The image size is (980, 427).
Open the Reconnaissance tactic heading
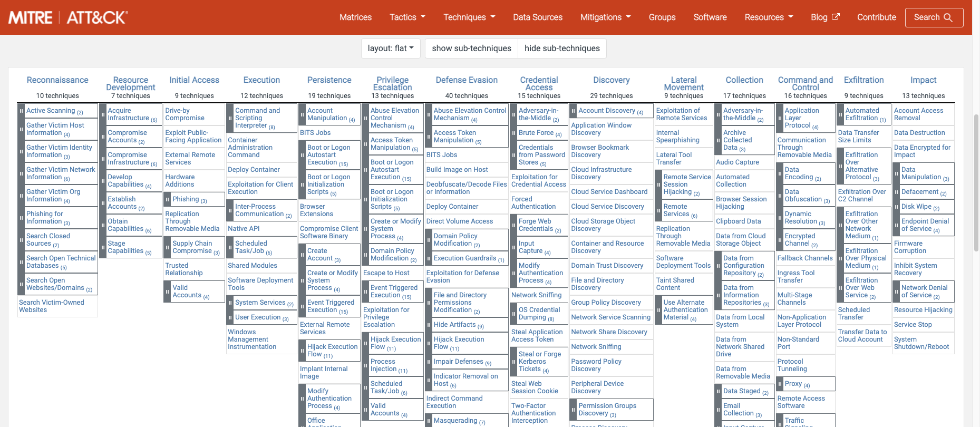[x=57, y=80]
